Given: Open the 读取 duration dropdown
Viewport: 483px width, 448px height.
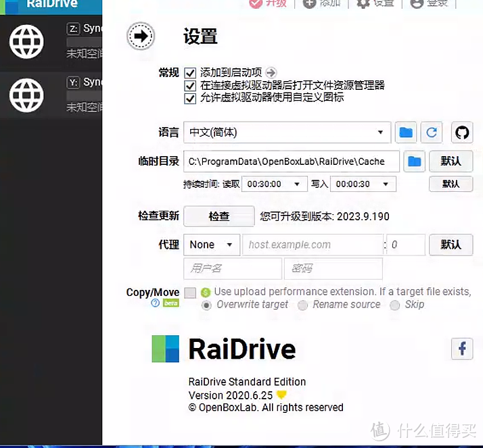Looking at the screenshot, I should [296, 184].
